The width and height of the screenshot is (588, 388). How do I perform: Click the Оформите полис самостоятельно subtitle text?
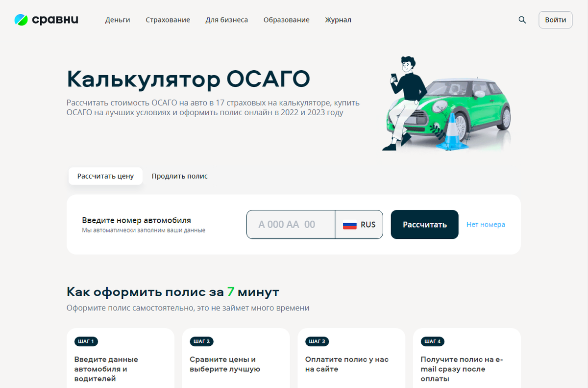coord(188,308)
